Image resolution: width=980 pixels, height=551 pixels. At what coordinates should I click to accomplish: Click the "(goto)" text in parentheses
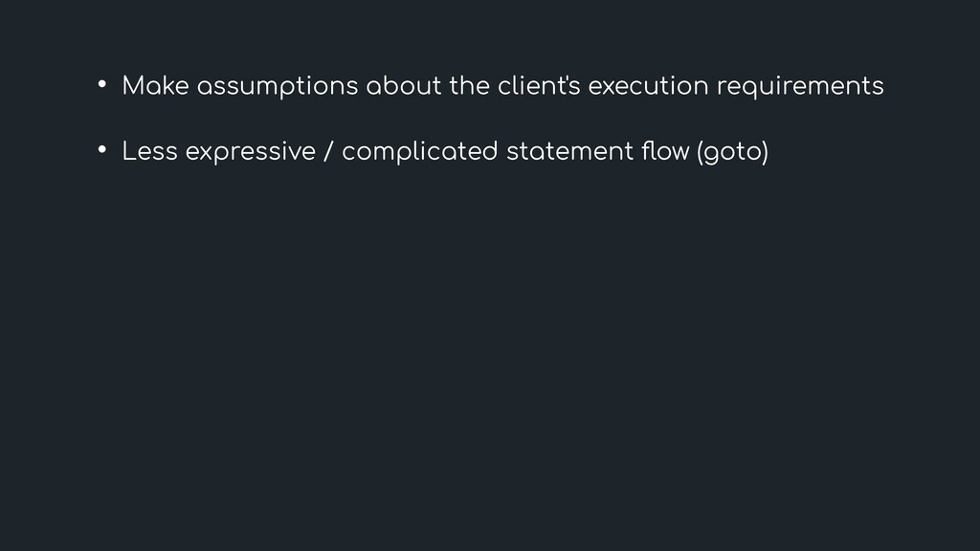(x=732, y=152)
